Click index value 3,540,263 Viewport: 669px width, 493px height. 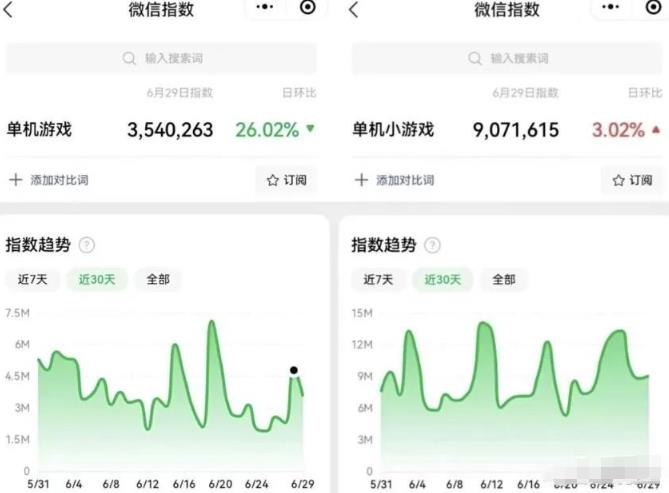170,130
